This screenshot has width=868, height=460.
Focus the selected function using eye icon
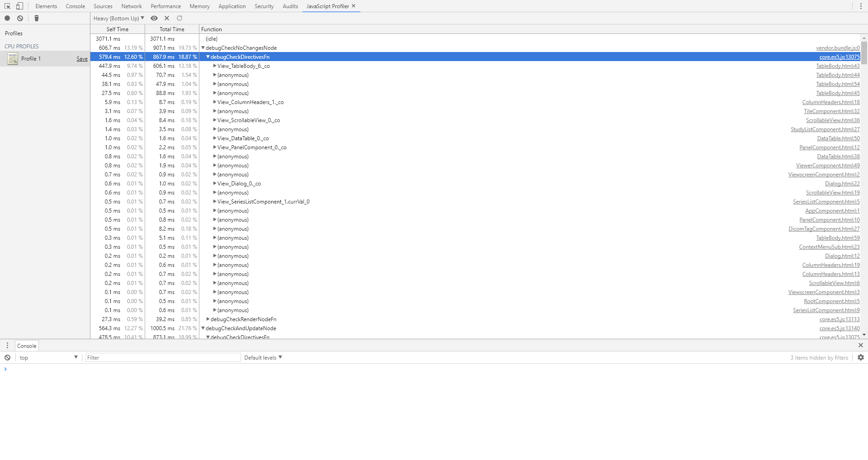tap(154, 18)
